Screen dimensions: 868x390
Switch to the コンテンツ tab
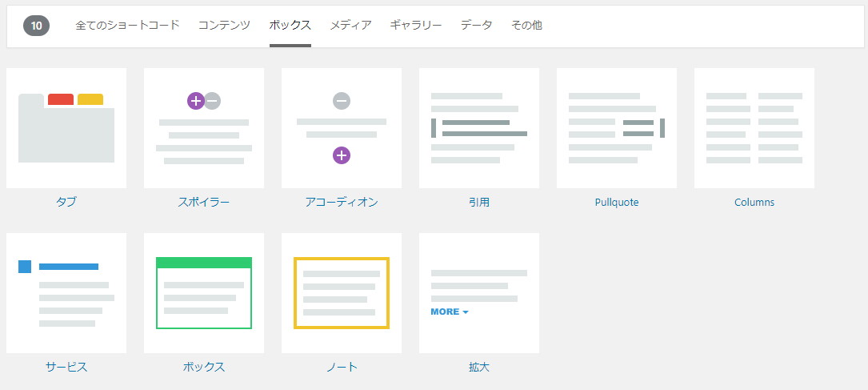(224, 26)
